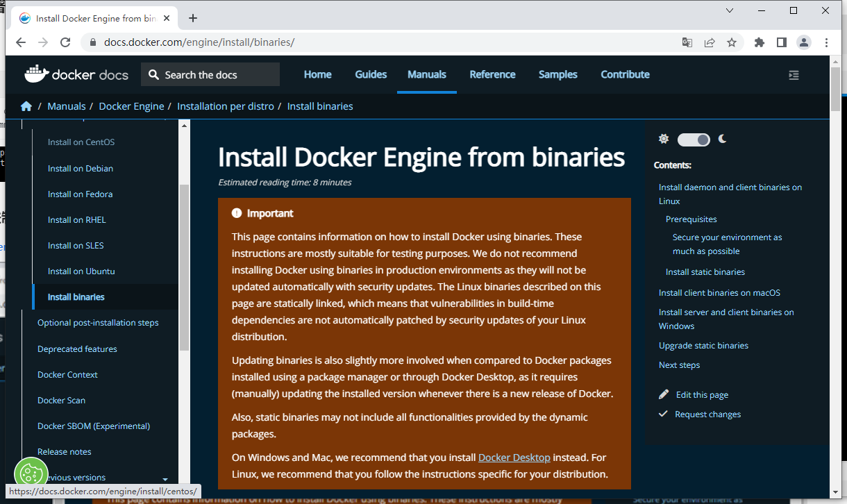This screenshot has height=504, width=847.
Task: Open a new browser tab with the plus button
Action: coord(193,18)
